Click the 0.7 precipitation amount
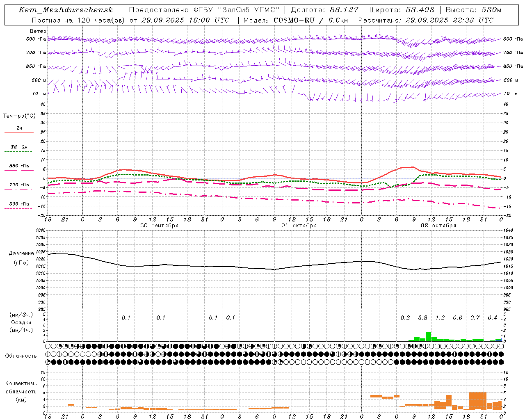The width and height of the screenshot is (525, 420). pyautogui.click(x=475, y=318)
